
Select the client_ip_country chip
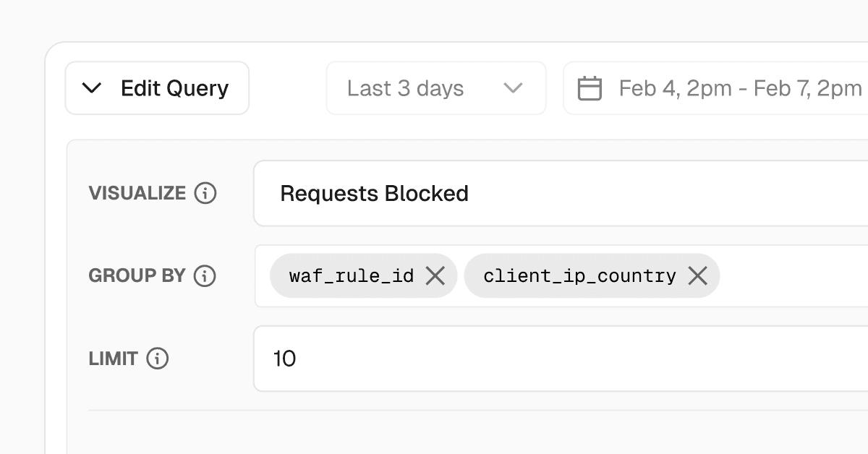coord(579,275)
